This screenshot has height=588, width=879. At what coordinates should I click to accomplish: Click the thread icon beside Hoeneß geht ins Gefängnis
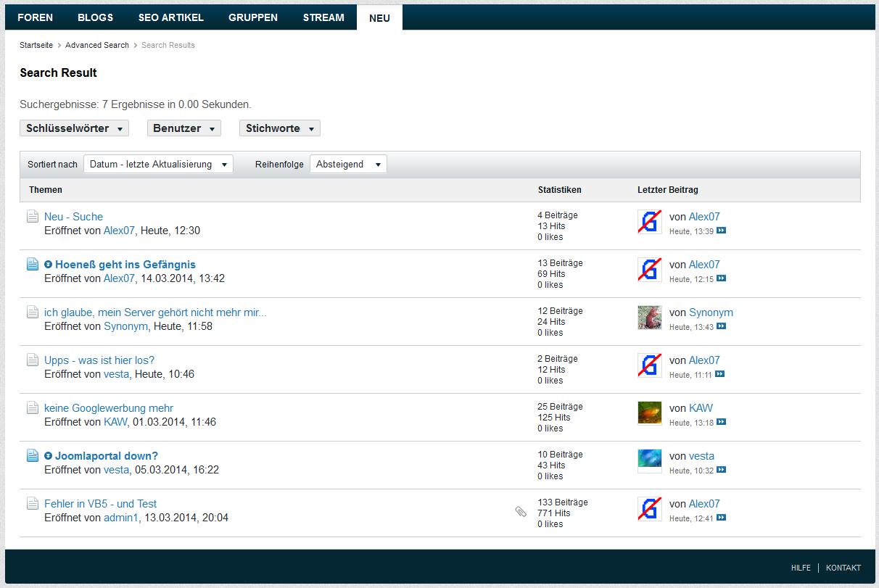click(x=33, y=265)
